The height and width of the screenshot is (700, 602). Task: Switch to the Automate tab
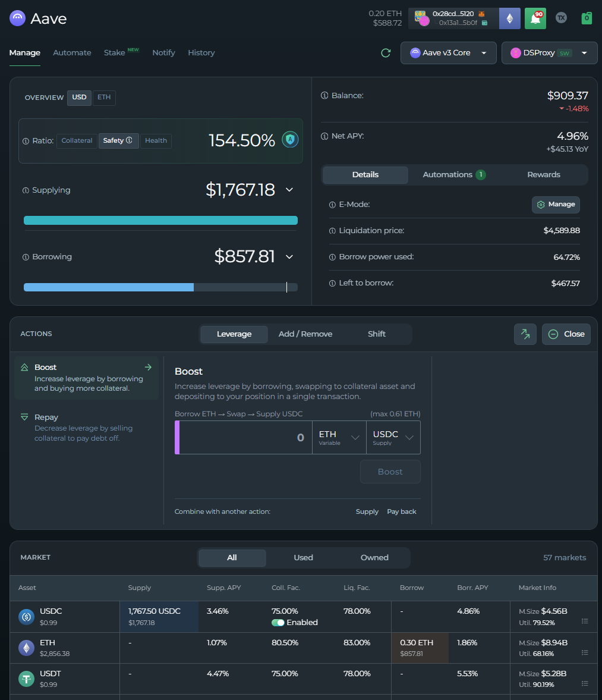(x=72, y=53)
